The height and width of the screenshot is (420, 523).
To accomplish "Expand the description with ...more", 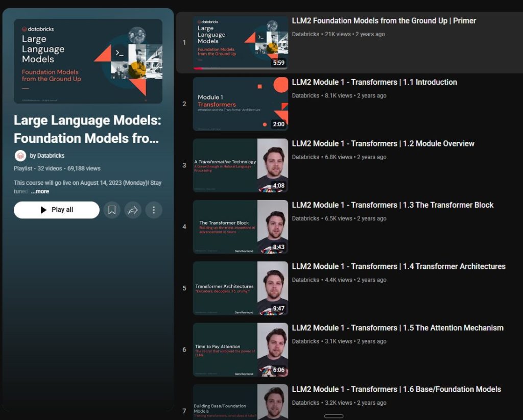I will tap(39, 191).
